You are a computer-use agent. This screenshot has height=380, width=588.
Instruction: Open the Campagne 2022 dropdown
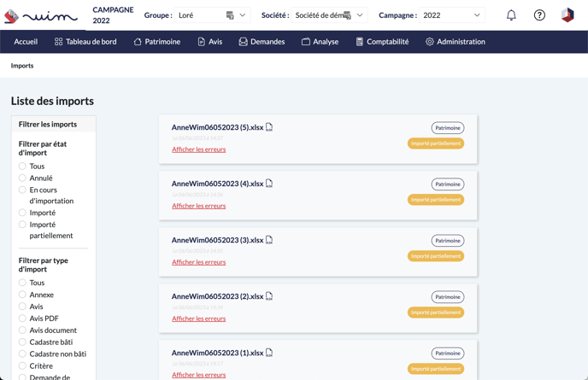(x=477, y=15)
